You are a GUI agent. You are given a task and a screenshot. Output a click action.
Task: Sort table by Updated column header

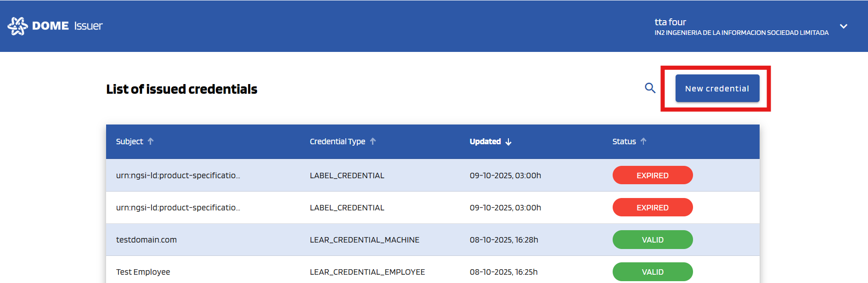[x=485, y=141]
